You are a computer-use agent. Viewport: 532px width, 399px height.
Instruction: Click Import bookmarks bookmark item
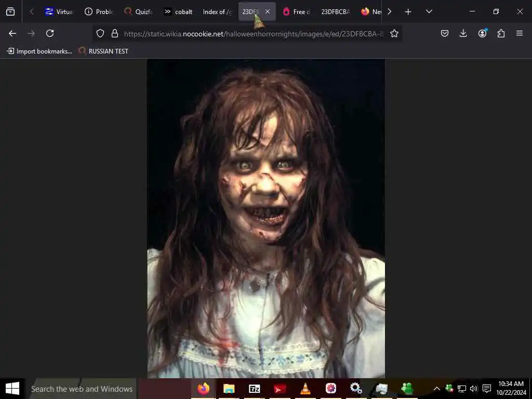pos(39,51)
